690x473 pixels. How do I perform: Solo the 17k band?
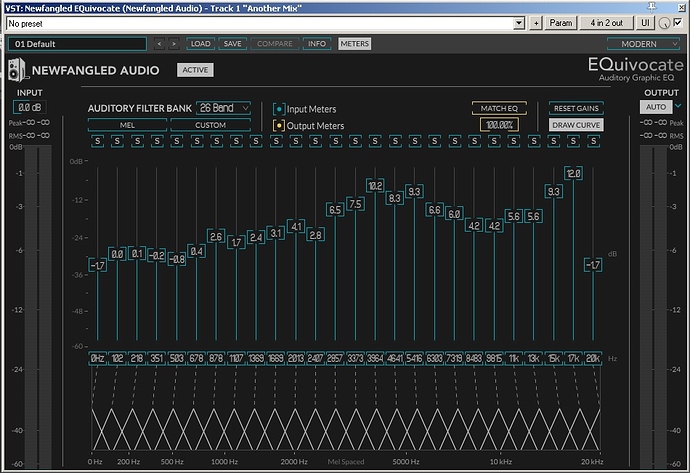pyautogui.click(x=573, y=141)
